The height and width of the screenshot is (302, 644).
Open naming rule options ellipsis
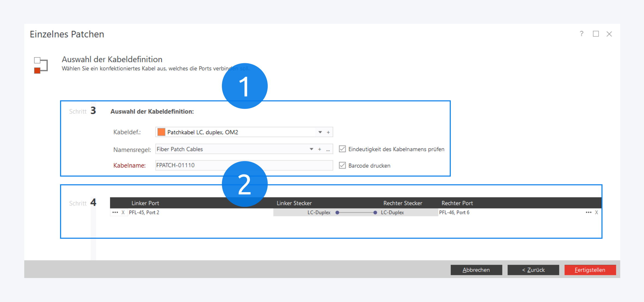328,150
